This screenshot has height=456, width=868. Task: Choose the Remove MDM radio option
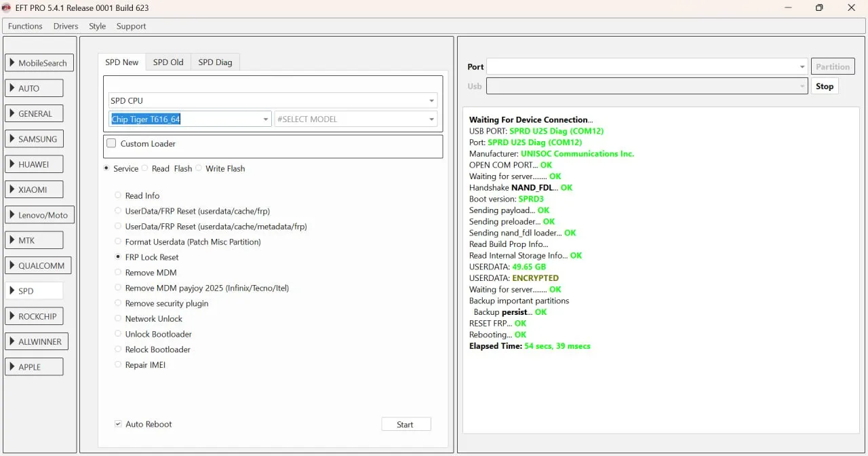[119, 273]
